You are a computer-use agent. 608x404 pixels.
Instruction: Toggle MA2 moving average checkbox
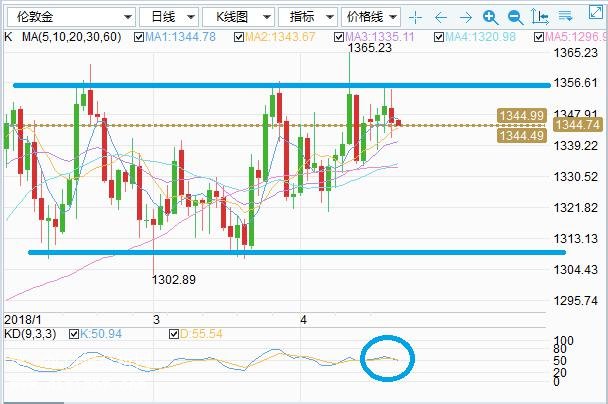[x=239, y=37]
